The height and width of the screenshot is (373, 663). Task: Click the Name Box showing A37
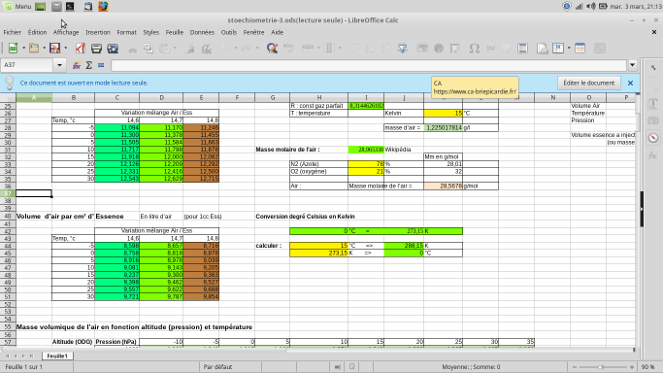click(28, 65)
